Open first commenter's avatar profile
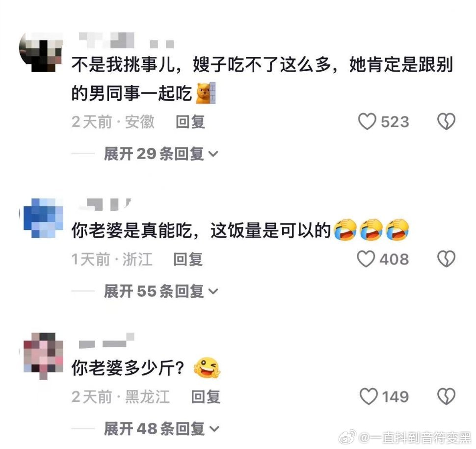This screenshot has height=449, width=476. tap(41, 52)
